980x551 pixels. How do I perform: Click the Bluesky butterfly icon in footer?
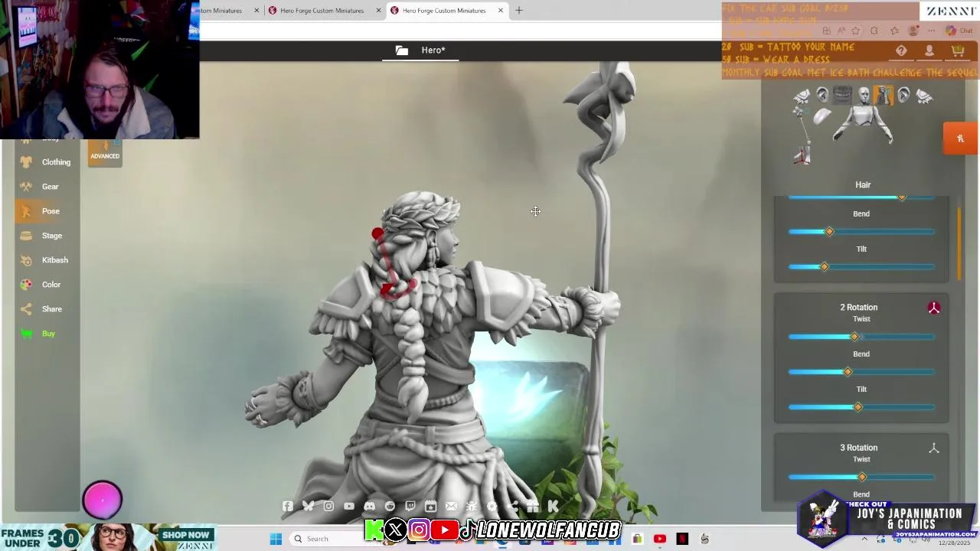pos(308,506)
